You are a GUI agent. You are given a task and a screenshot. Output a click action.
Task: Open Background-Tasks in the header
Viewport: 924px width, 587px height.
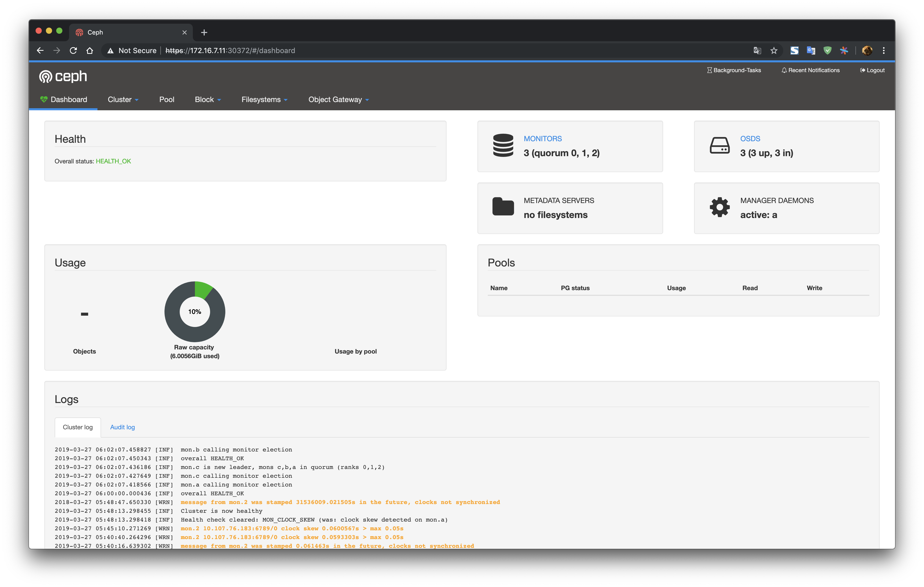pyautogui.click(x=734, y=70)
